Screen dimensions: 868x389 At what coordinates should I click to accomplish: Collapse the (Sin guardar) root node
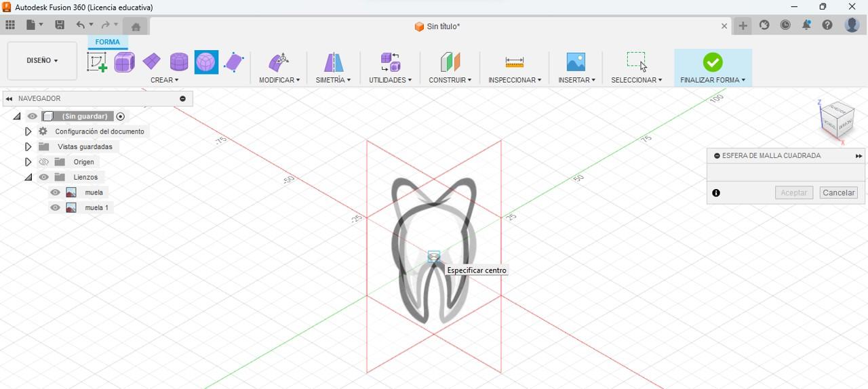(17, 116)
